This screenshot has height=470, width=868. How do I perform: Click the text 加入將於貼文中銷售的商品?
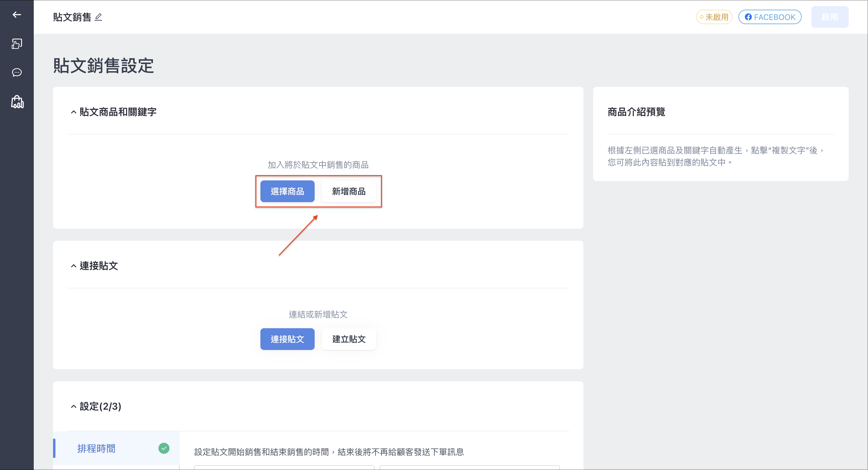click(318, 165)
